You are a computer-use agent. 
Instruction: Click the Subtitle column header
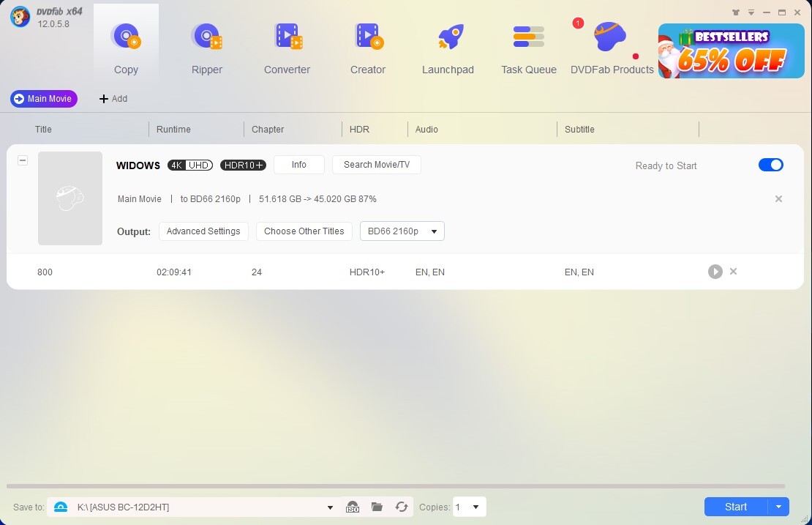tap(579, 129)
